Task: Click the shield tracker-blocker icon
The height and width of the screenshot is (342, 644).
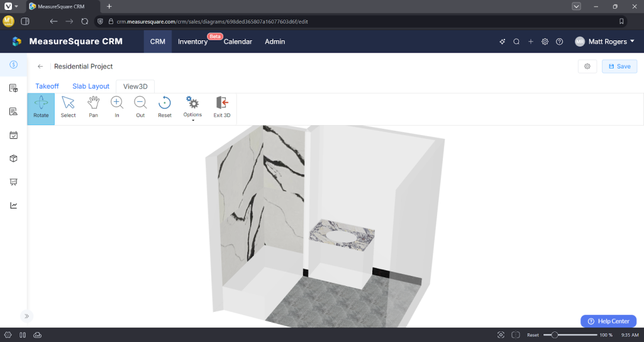Action: (100, 21)
